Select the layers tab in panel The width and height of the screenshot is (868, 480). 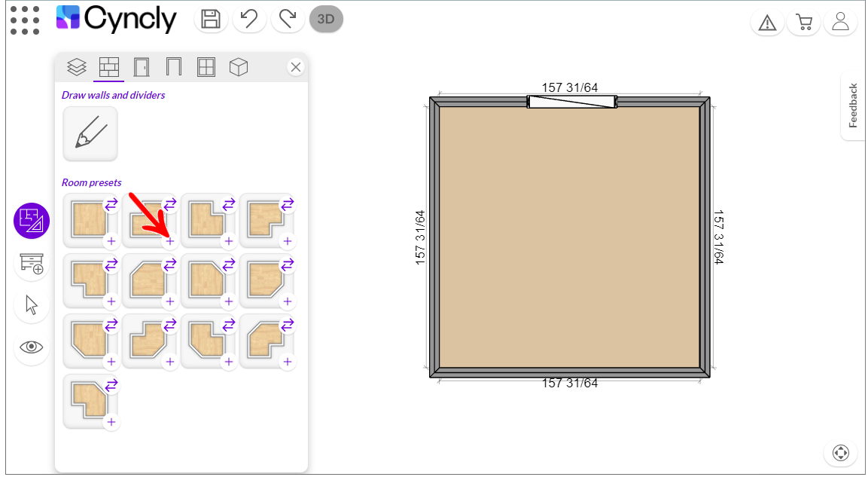click(x=76, y=68)
